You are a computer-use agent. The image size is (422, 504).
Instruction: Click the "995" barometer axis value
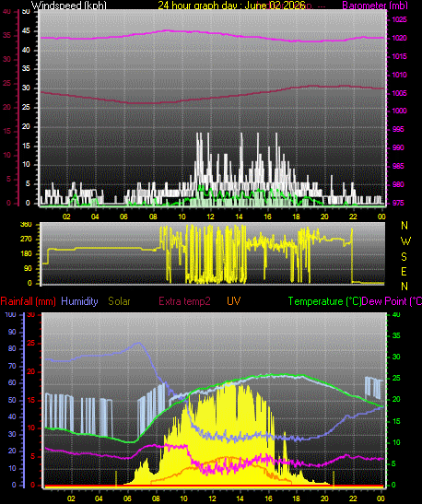[398, 130]
